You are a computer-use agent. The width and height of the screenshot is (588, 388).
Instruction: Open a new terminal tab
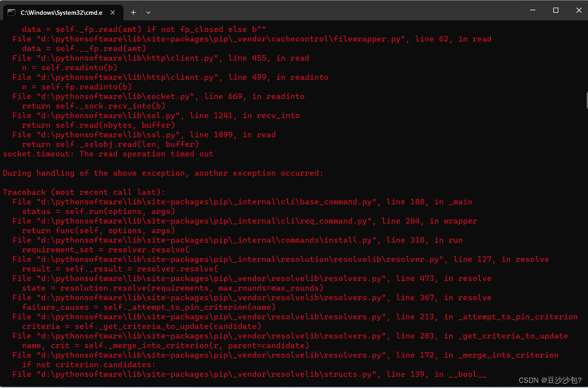(x=133, y=12)
